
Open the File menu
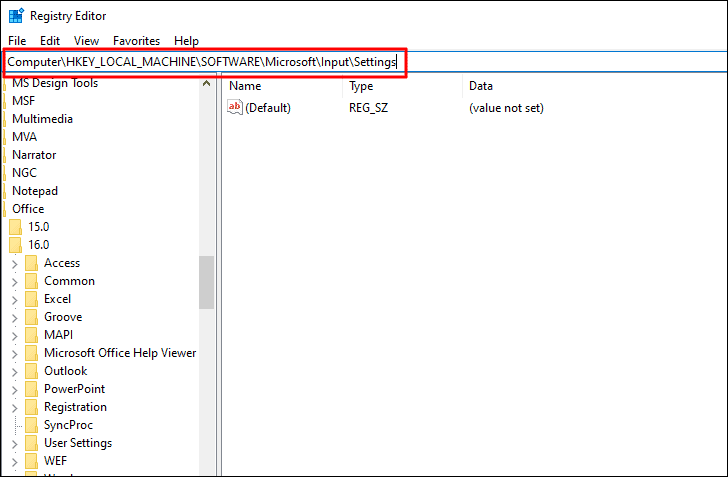coord(17,41)
